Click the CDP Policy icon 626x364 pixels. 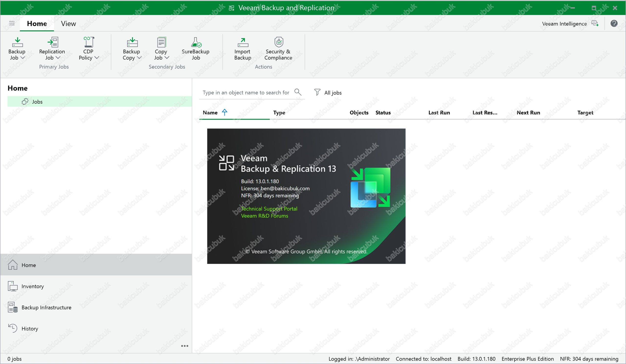click(x=89, y=43)
